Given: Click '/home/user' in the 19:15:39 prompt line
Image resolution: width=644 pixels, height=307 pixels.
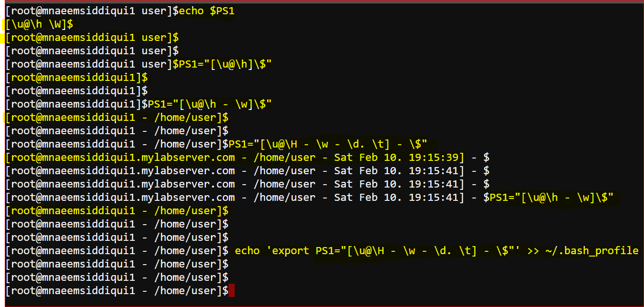Looking at the screenshot, I should (x=284, y=157).
